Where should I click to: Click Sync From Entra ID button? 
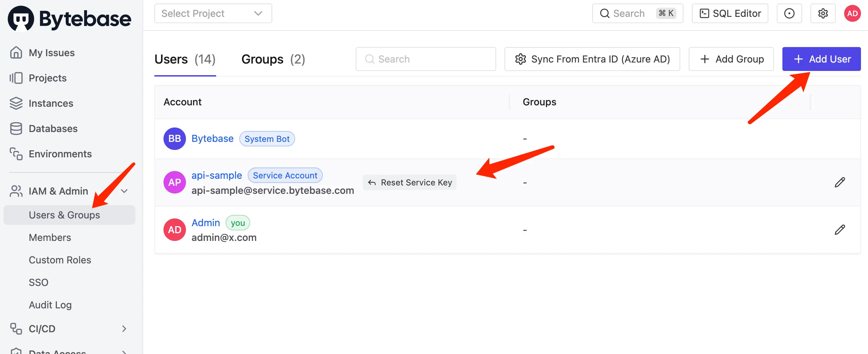(x=592, y=59)
